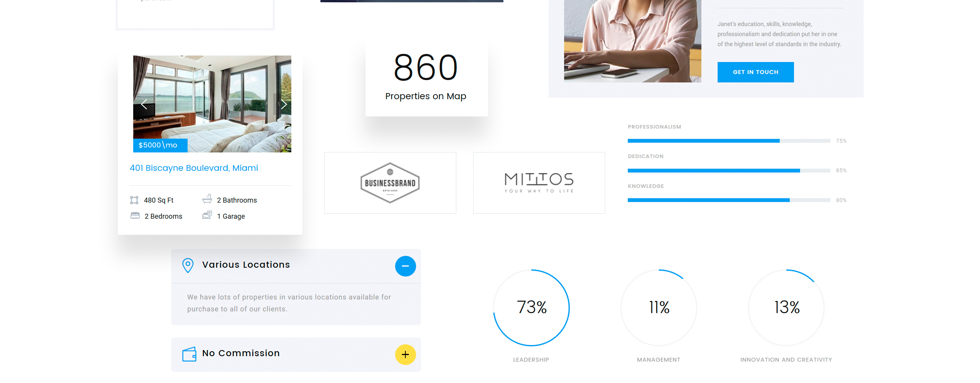Viewport: 980px width, 383px height.
Task: Click the 860 counter number
Action: pyautogui.click(x=426, y=67)
